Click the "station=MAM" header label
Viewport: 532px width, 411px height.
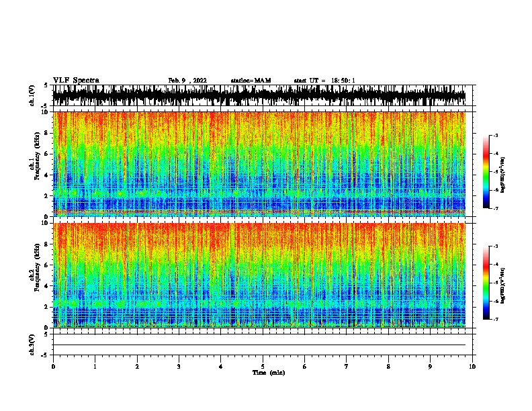pos(251,81)
